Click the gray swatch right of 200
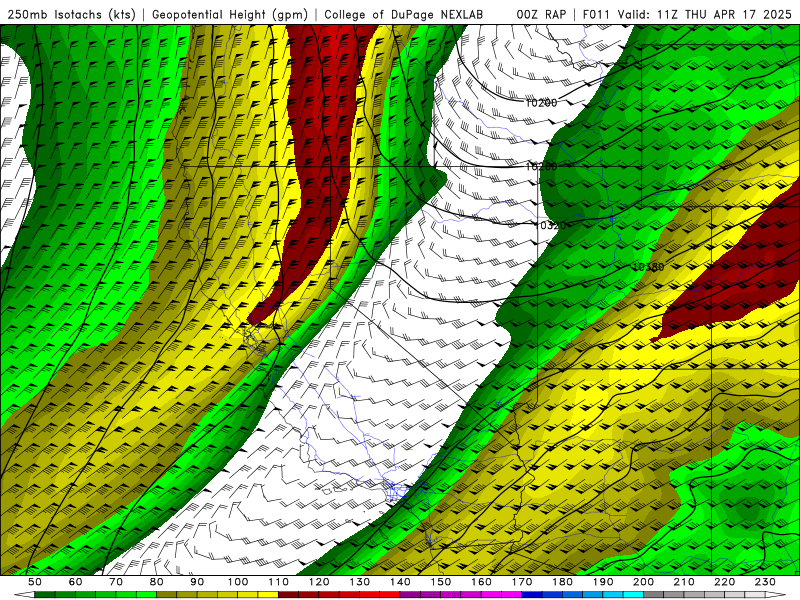800x600 pixels. (654, 594)
